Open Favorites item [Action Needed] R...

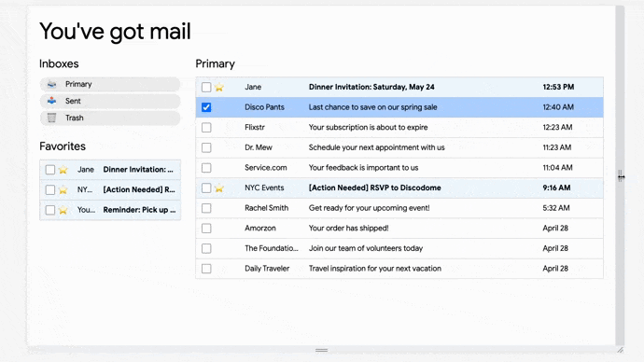tap(139, 189)
